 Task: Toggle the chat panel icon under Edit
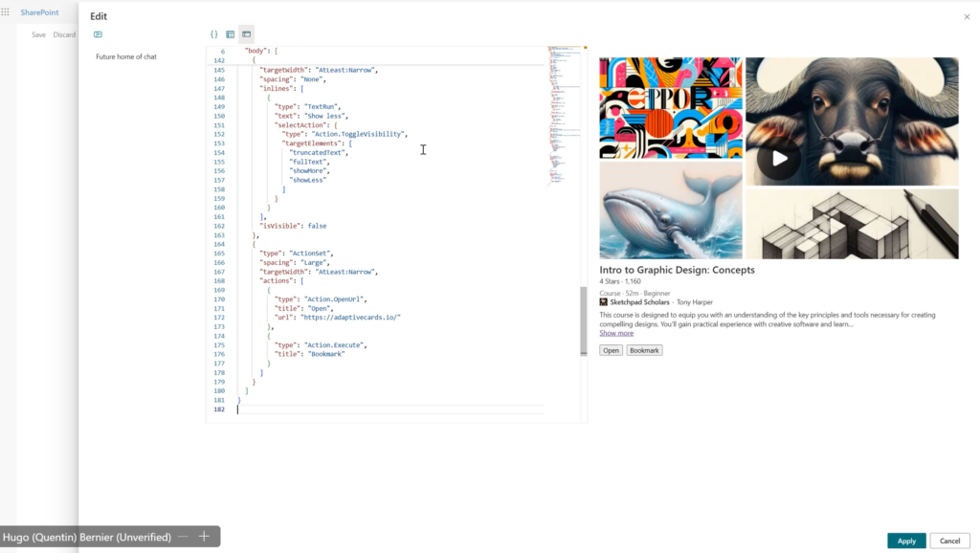coord(99,34)
